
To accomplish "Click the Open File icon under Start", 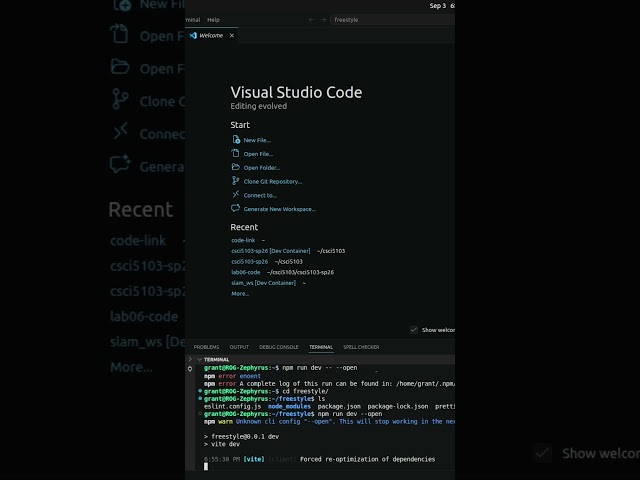I will 236,153.
